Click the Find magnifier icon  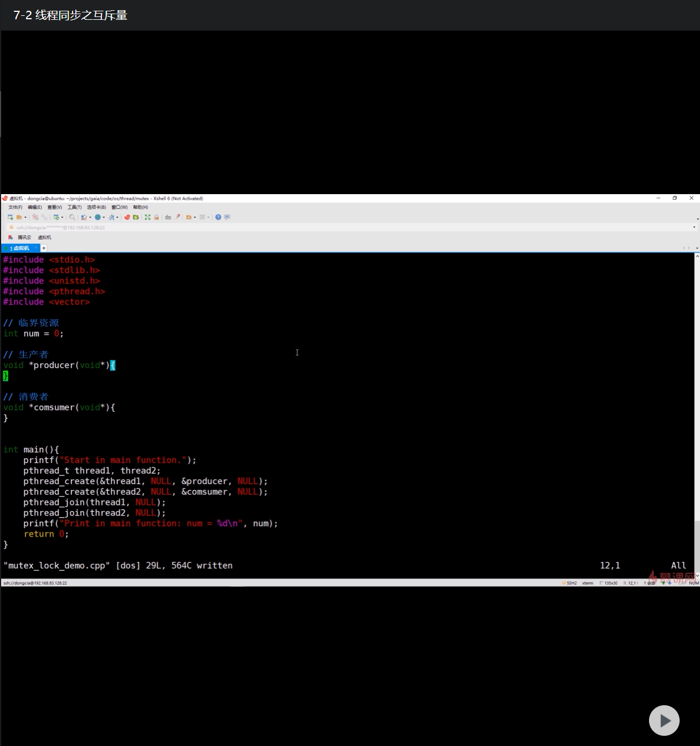[72, 217]
